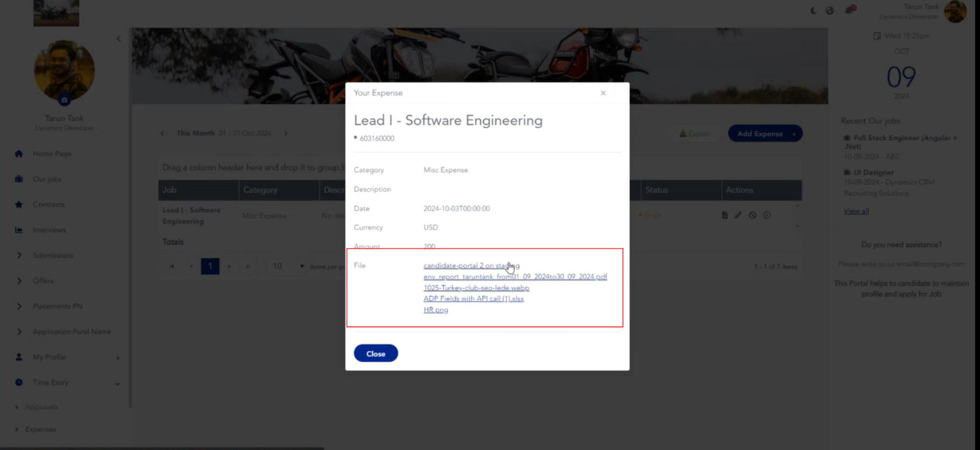The image size is (980, 450).
Task: Expand the Placements PN chevron
Action: click(19, 306)
